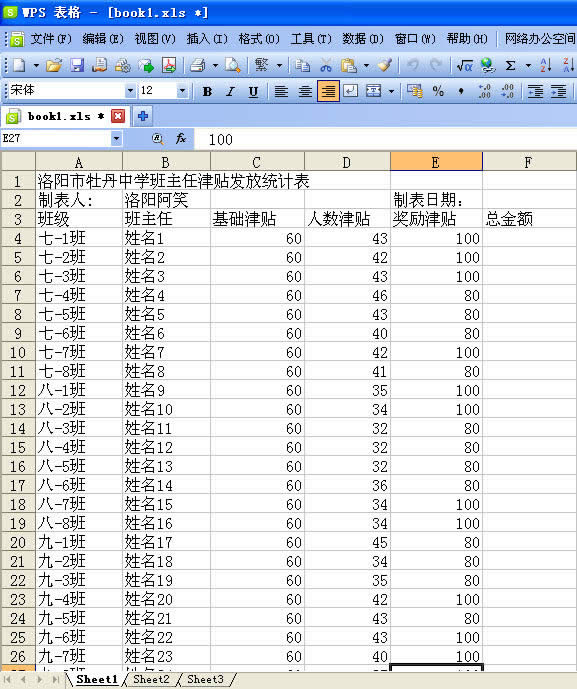Open the Print Preview magnifier icon

[232, 65]
